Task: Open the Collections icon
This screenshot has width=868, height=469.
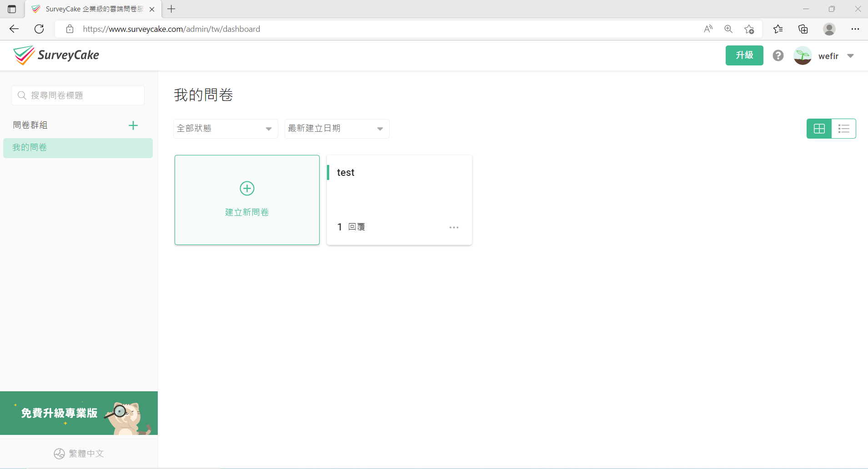Action: pos(803,29)
